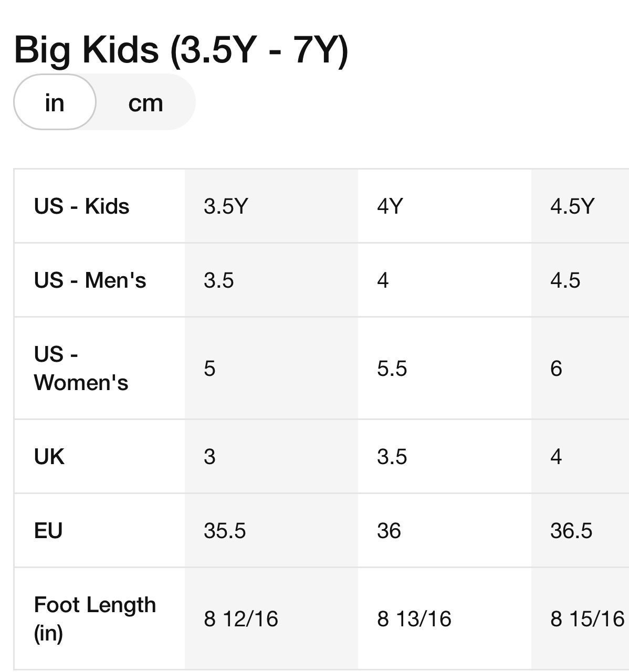Click the EU 36 cell
Image resolution: width=629 pixels, height=672 pixels.
pyautogui.click(x=445, y=531)
